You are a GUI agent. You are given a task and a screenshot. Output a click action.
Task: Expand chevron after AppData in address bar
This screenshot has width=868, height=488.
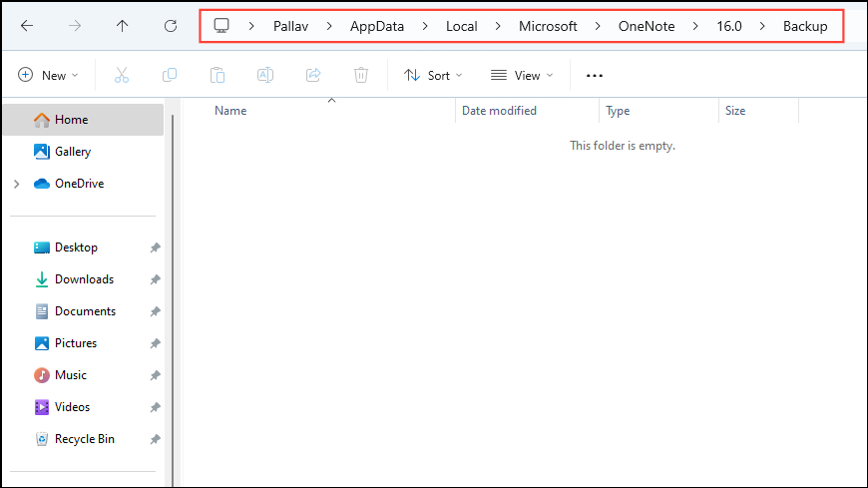tap(425, 26)
